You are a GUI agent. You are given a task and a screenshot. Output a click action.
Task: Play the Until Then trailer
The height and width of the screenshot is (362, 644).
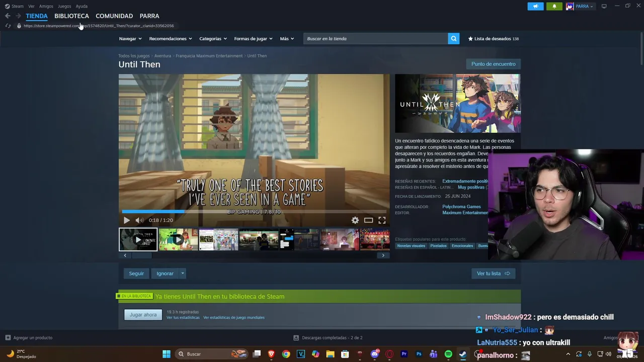coord(126,220)
